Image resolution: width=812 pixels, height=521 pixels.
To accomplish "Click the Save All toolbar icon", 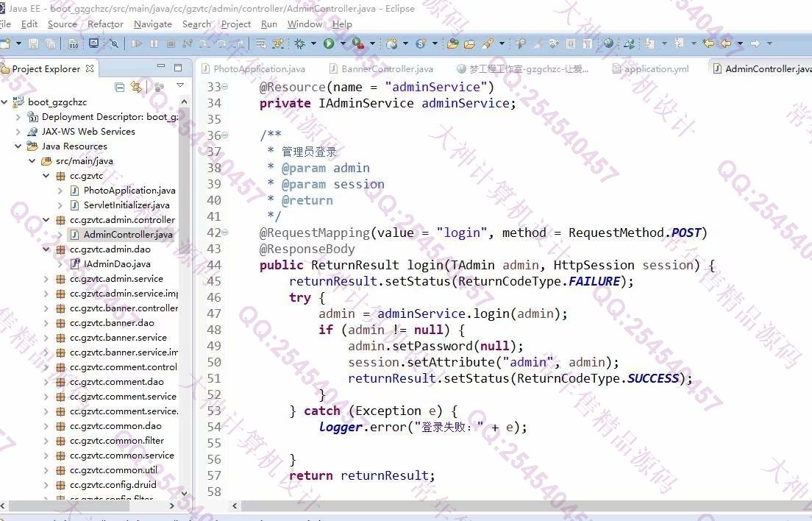I will pos(50,44).
